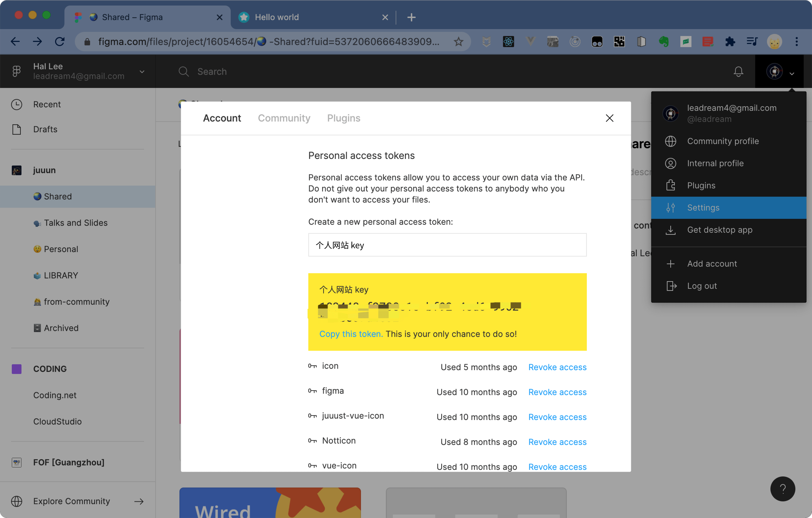Open the React DevTools extension icon
The height and width of the screenshot is (518, 812).
click(x=508, y=41)
